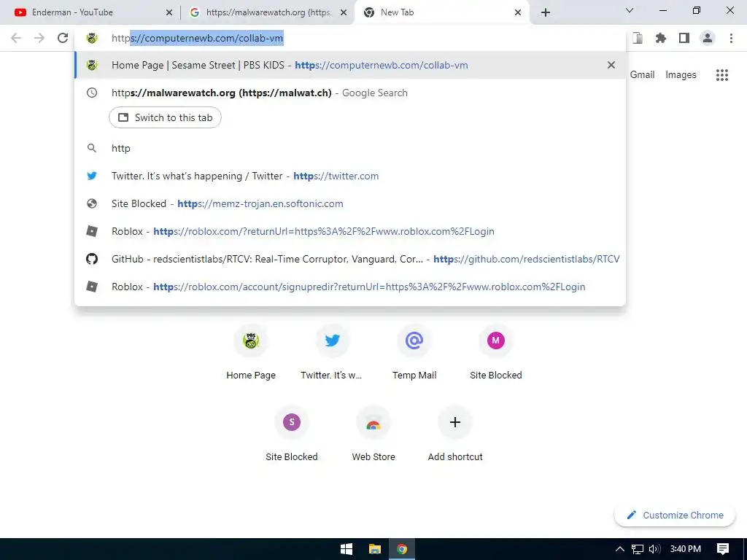Show hidden system tray icons
Image resolution: width=747 pixels, height=560 pixels.
point(620,549)
